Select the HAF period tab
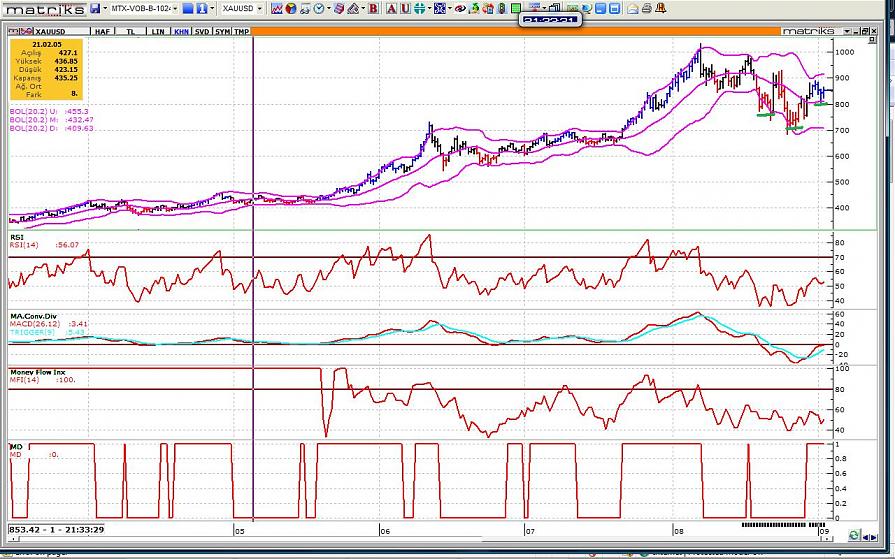The image size is (895, 559). pos(102,31)
